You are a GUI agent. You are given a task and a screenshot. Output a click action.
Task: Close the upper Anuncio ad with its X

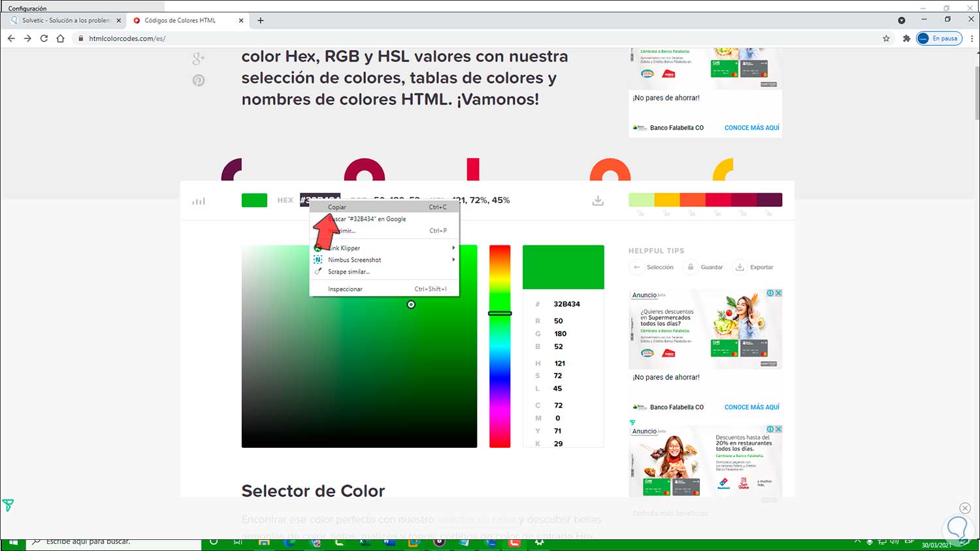tap(778, 293)
